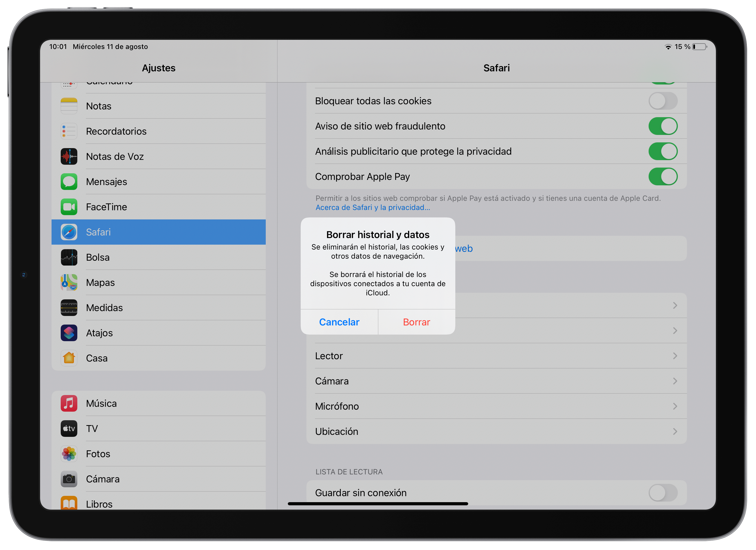Select the Safari icon in sidebar
This screenshot has width=756, height=550.
coord(69,232)
